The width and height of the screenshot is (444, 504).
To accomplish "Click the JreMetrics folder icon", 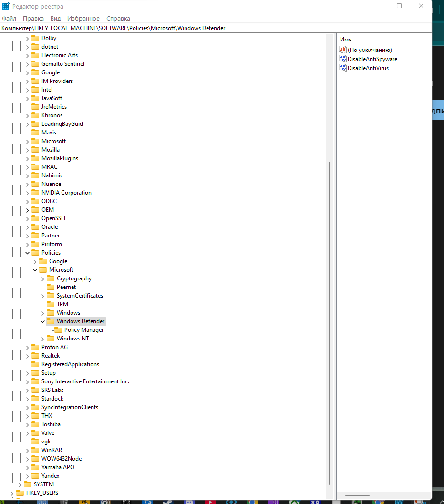I will 35,107.
